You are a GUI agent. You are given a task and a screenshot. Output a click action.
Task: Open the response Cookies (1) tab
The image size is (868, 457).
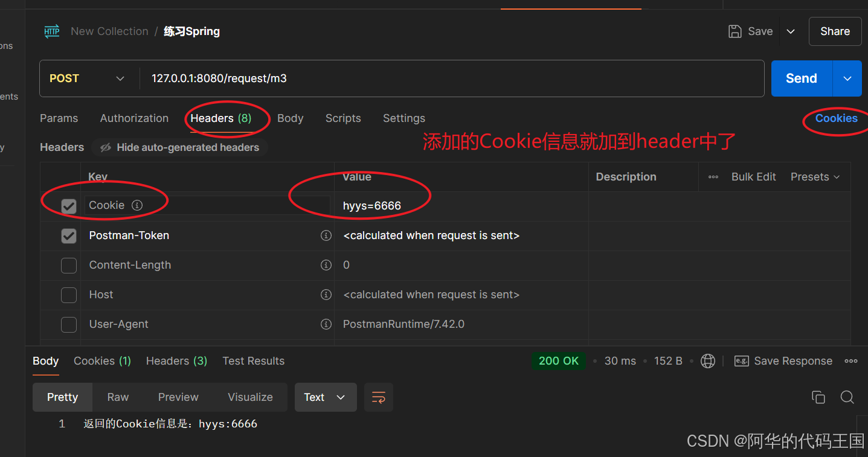pyautogui.click(x=102, y=361)
